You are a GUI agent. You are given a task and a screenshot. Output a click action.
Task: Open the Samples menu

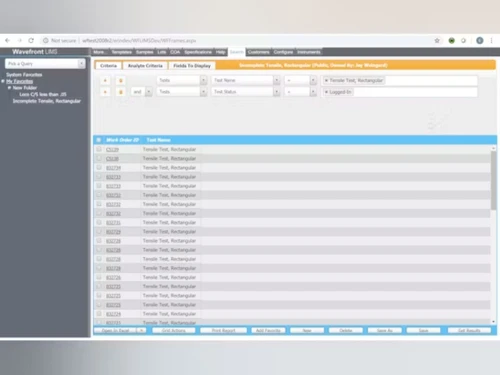coord(145,52)
